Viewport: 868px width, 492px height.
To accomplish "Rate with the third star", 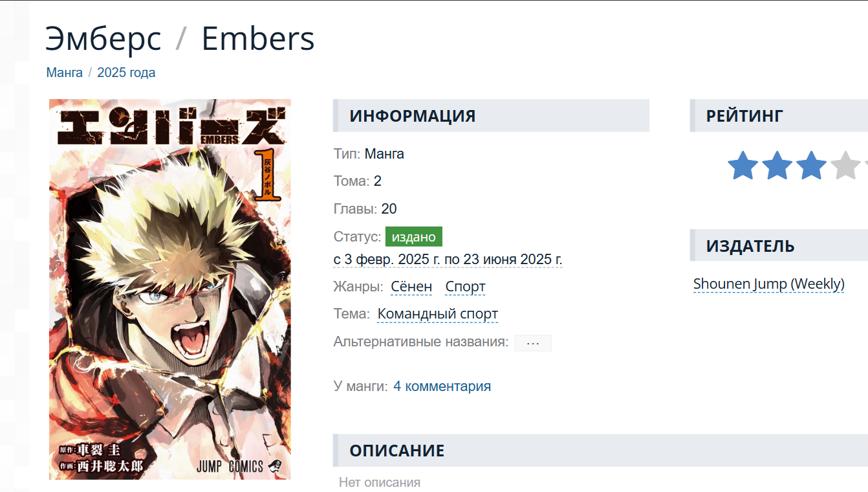I will point(811,165).
